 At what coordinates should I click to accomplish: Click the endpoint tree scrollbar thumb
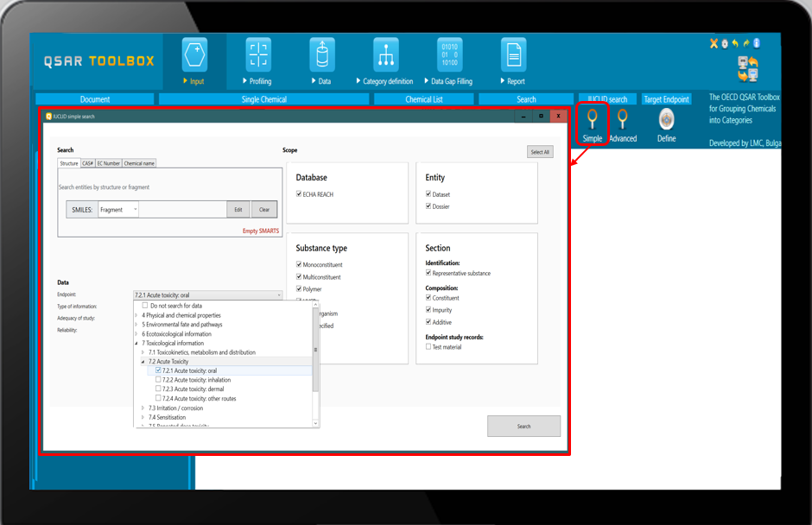coord(315,350)
